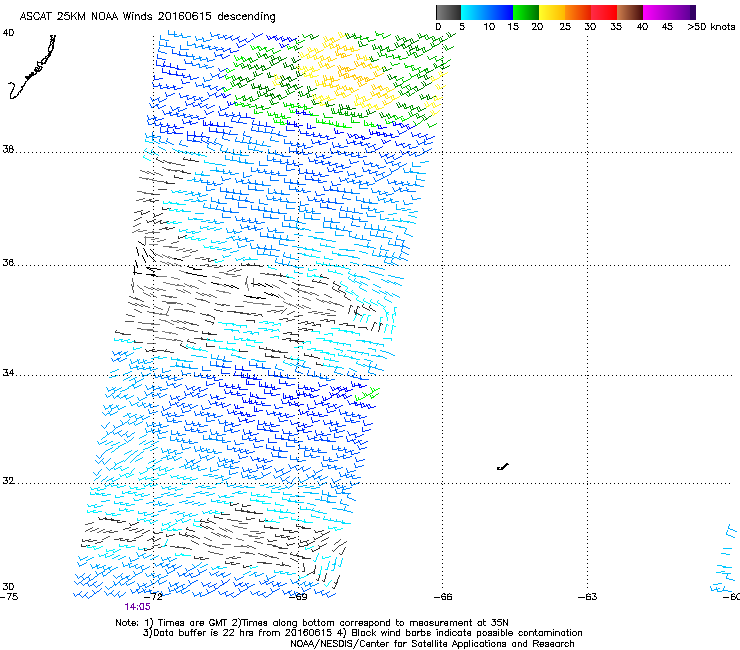Image resolution: width=740 pixels, height=650 pixels.
Task: Click the purple '14:05' time label
Action: pyautogui.click(x=137, y=607)
